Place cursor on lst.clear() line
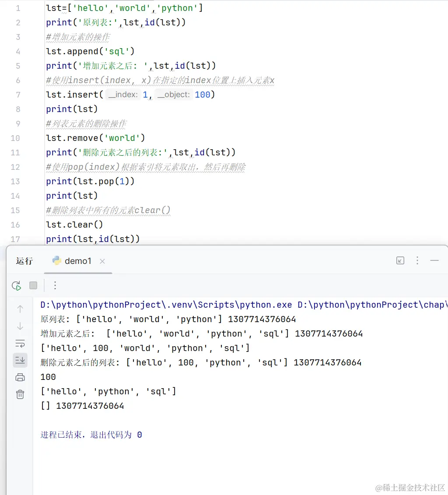The image size is (448, 495). (x=74, y=225)
